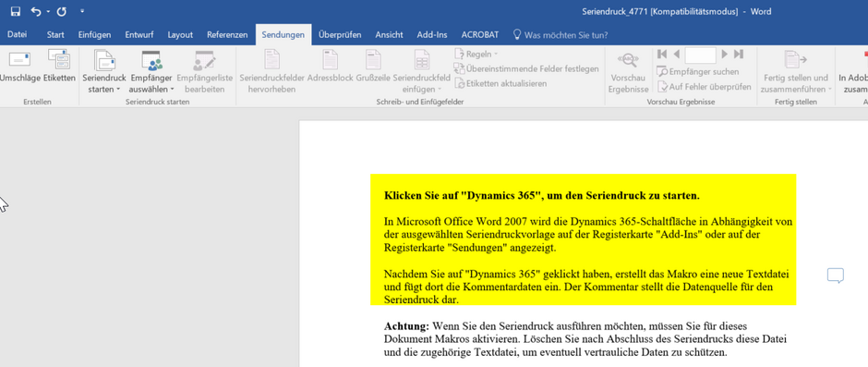
Task: Click the paragraph starting 'Nachdem Sie auf'
Action: coord(586,287)
